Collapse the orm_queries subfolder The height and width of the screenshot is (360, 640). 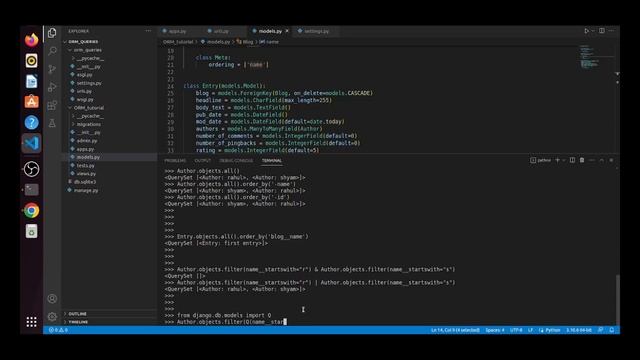click(x=87, y=50)
